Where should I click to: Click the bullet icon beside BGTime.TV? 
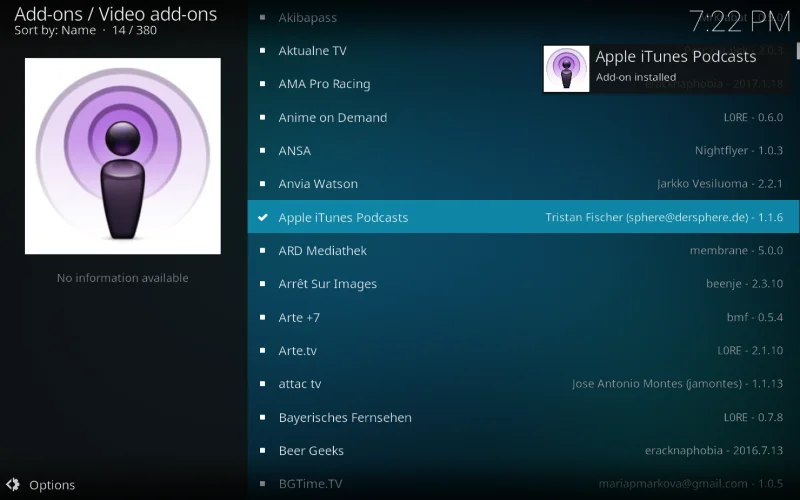point(262,484)
